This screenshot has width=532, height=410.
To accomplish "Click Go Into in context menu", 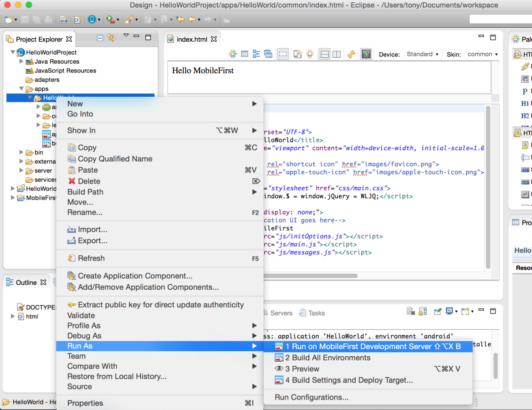I will coord(160,114).
